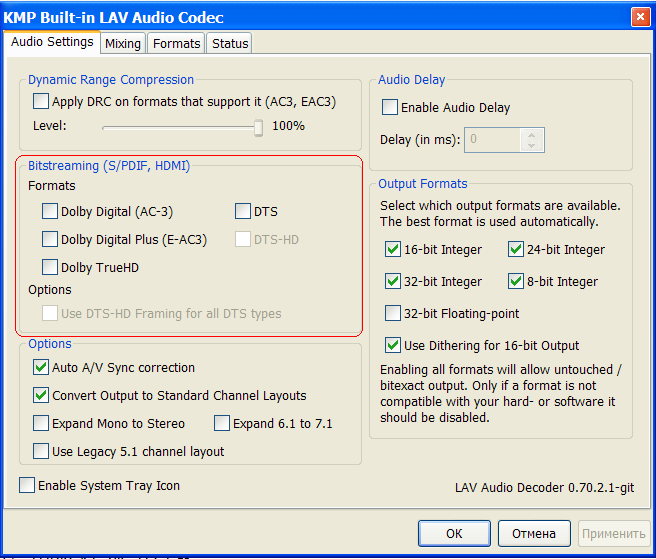Close the LAV Audio Codec dialog
This screenshot has width=656, height=559.
point(639,17)
